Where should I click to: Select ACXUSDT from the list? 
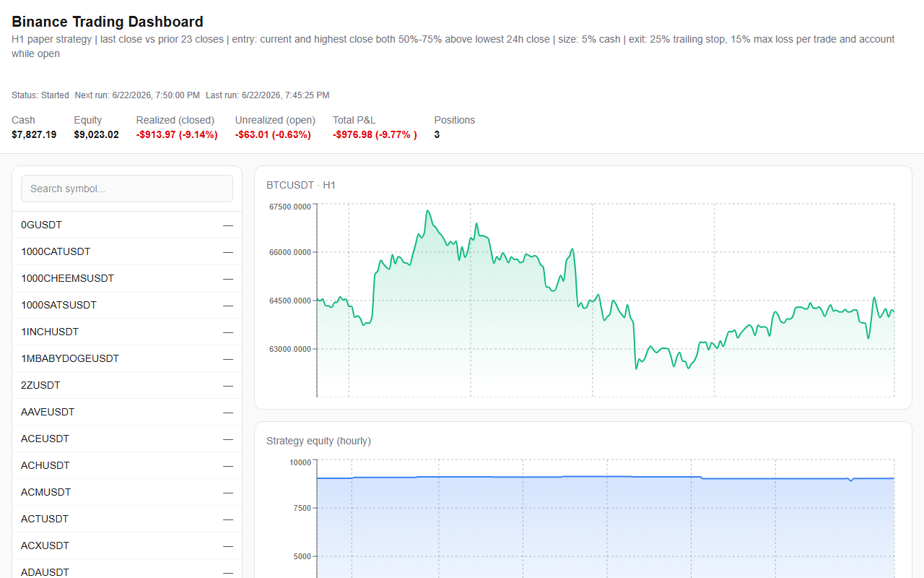pyautogui.click(x=127, y=546)
